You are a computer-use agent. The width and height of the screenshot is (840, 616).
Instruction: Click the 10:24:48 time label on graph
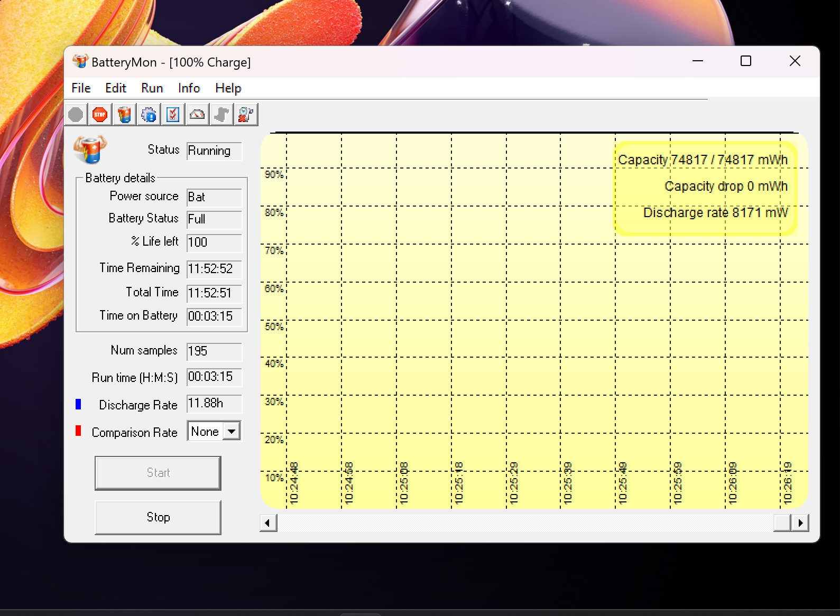pyautogui.click(x=294, y=483)
